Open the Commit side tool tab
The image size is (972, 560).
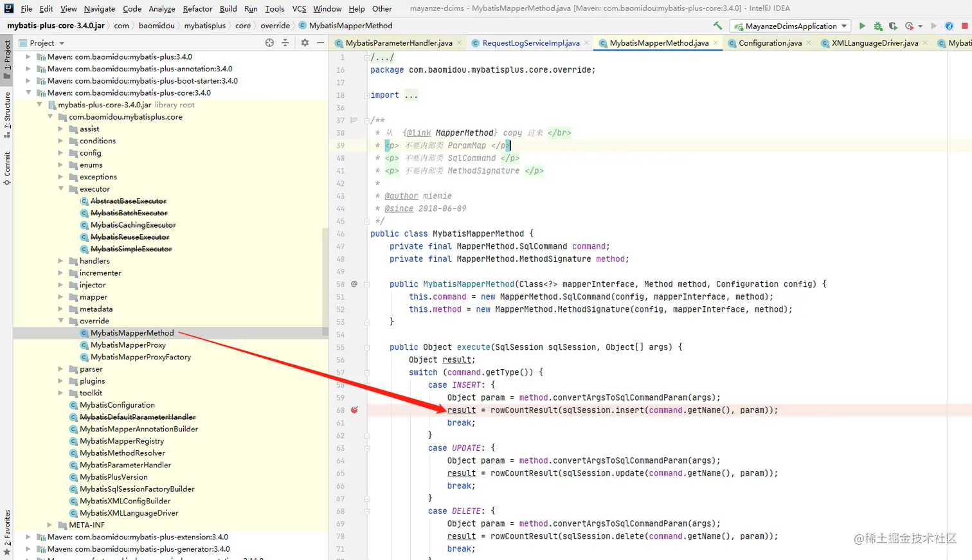tap(6, 168)
